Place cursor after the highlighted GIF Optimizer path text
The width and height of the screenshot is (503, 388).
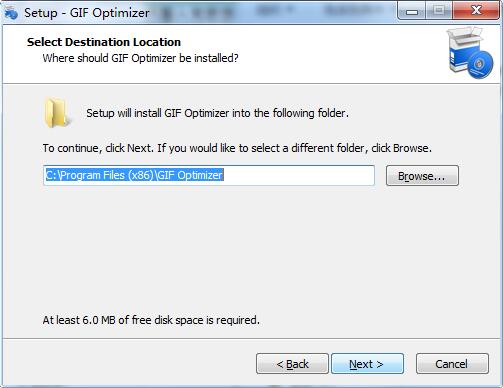click(224, 175)
